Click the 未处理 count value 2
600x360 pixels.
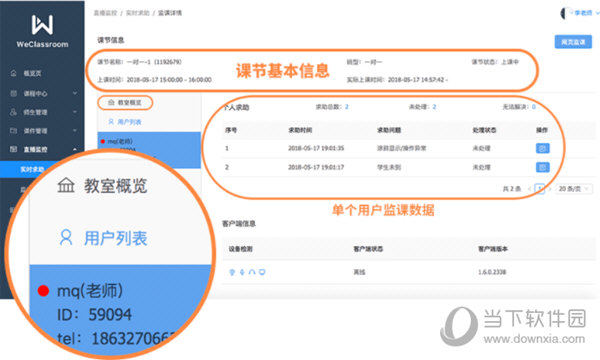pos(434,107)
